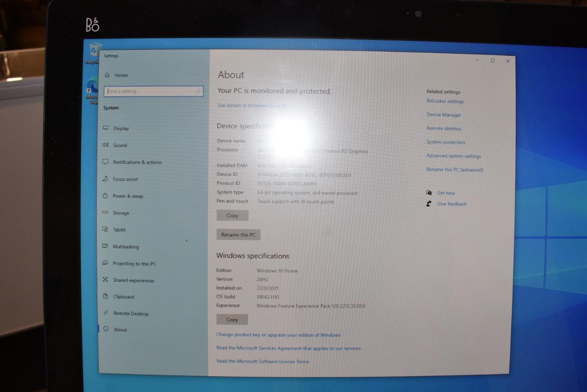Viewport: 587px width, 392px height.
Task: Copy the Windows specifications
Action: click(x=232, y=319)
